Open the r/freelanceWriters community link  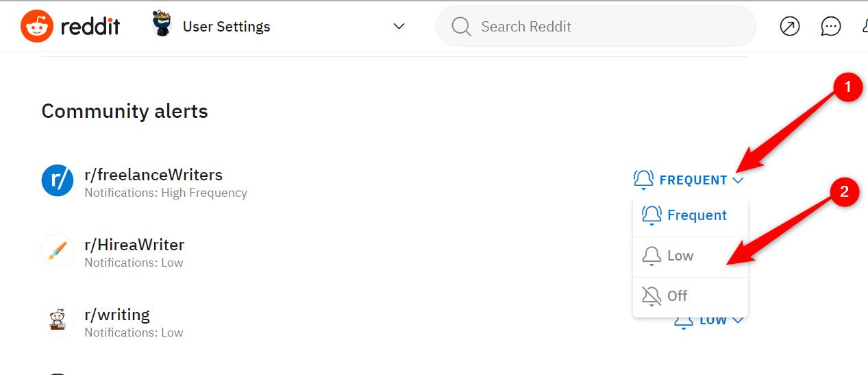coord(153,175)
